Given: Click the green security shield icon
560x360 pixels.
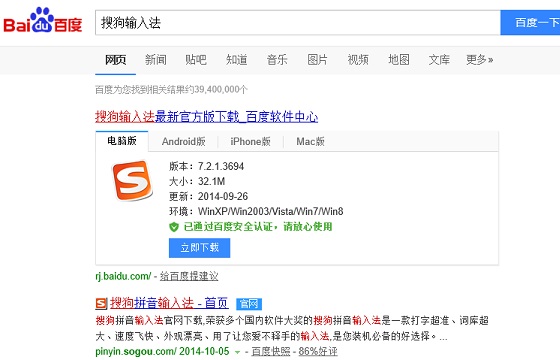Looking at the screenshot, I should 174,227.
